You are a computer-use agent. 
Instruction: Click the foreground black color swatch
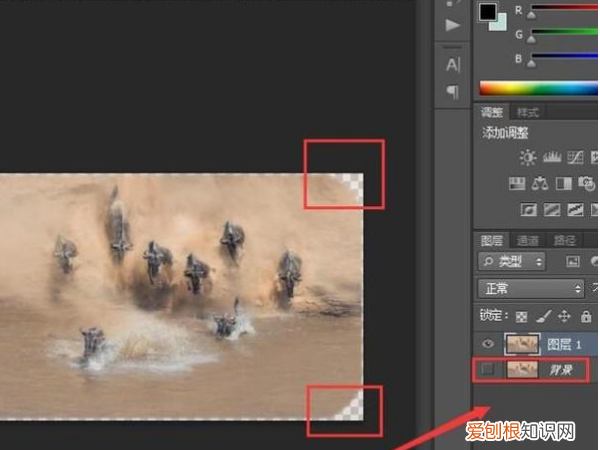click(x=488, y=12)
